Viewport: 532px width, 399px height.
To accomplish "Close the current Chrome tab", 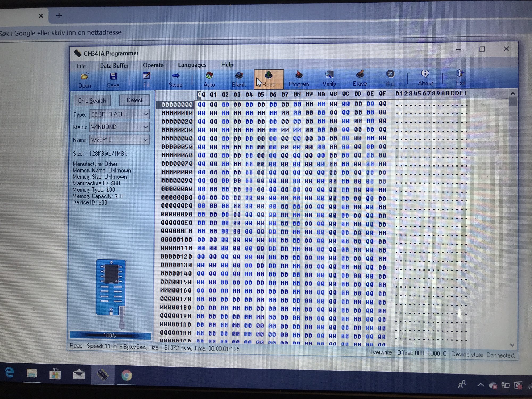I will click(41, 16).
